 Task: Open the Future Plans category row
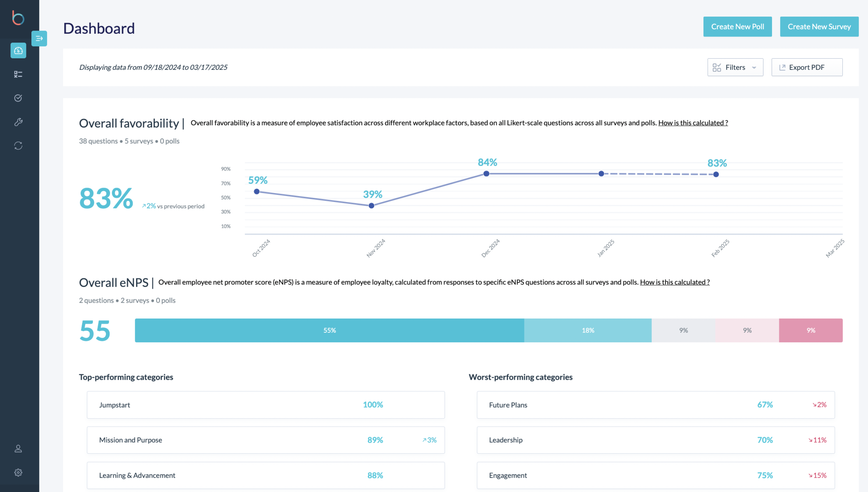click(x=655, y=405)
